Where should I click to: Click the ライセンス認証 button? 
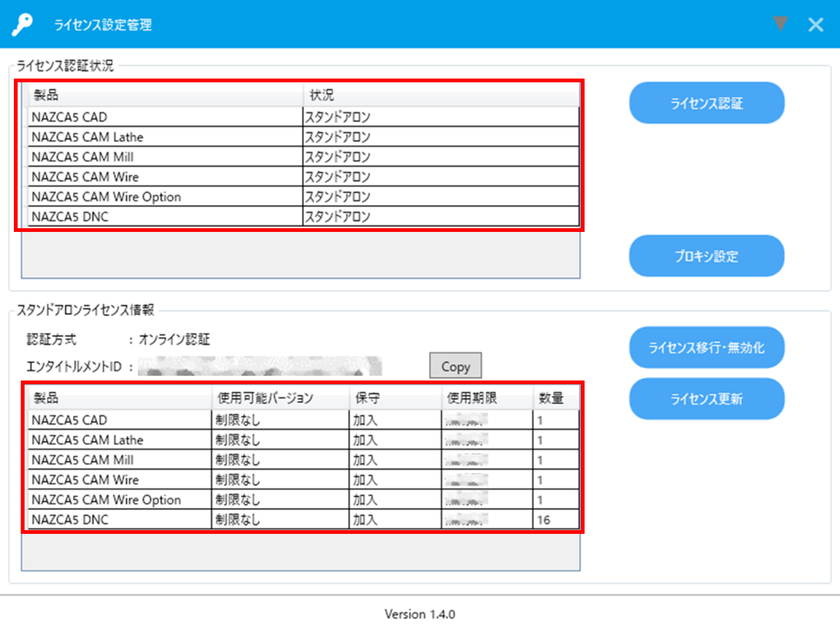click(706, 103)
